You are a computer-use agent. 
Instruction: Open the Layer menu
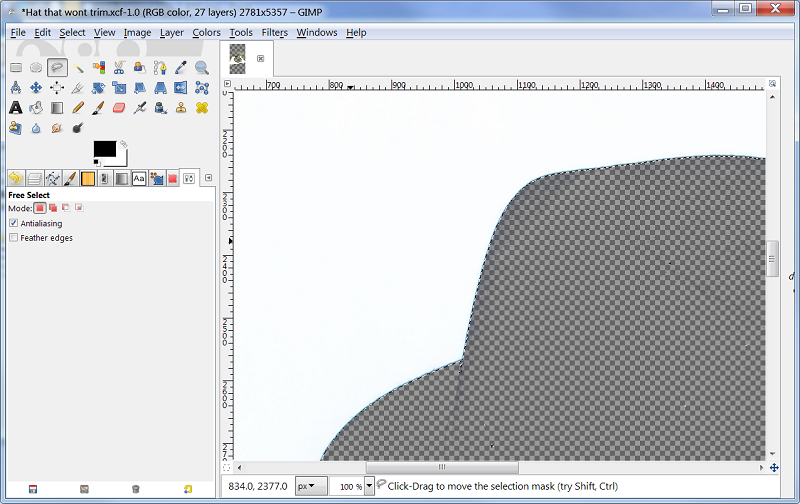coord(171,32)
